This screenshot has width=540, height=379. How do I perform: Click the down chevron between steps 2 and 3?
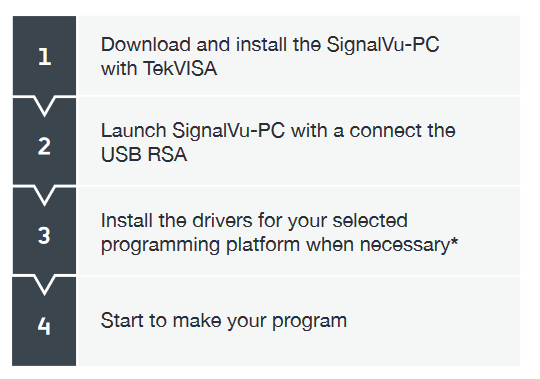click(44, 196)
